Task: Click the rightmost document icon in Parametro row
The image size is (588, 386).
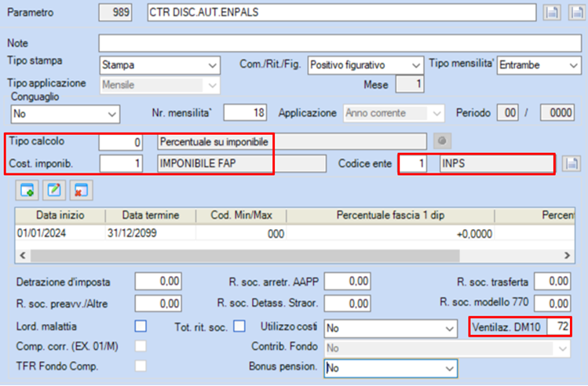Action: (577, 13)
